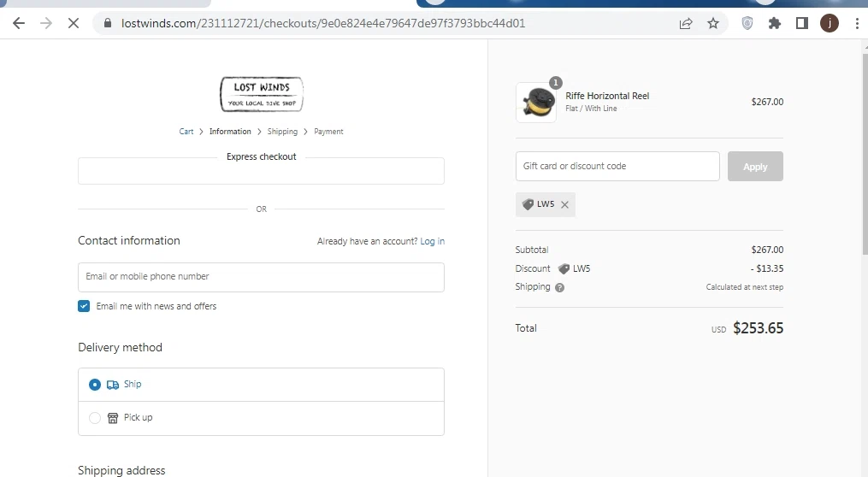Open the shield extension icon

(x=747, y=23)
